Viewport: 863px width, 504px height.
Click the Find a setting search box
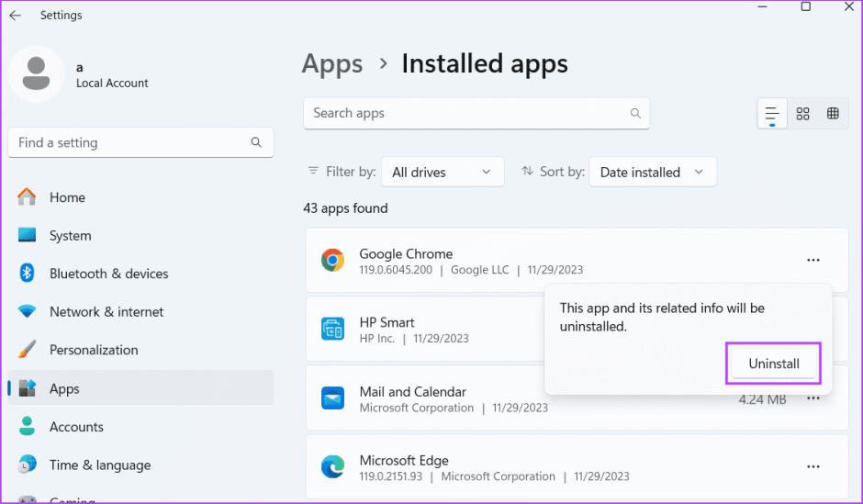coord(129,142)
